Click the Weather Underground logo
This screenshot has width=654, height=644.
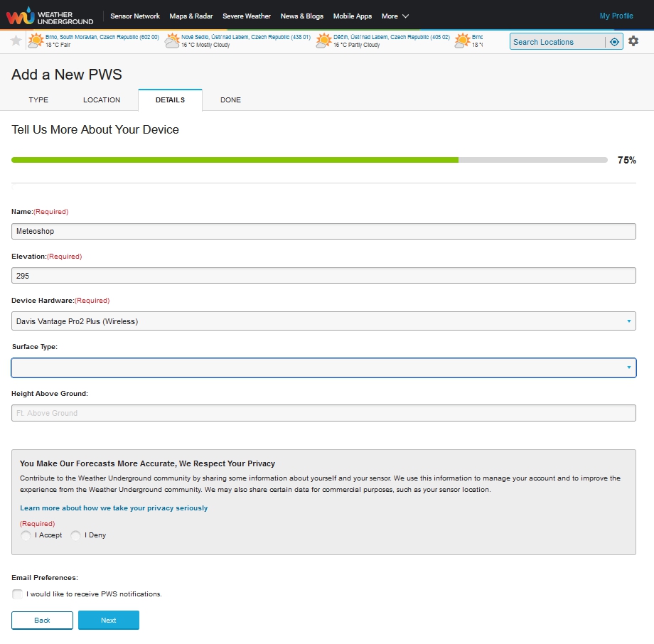pyautogui.click(x=50, y=16)
